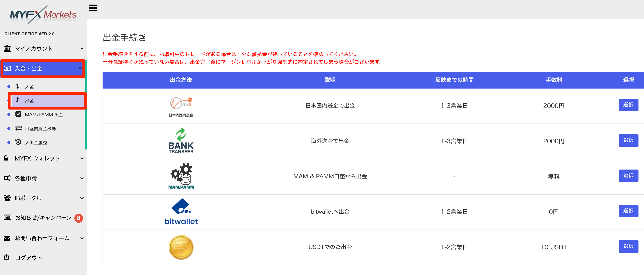Click the lock icon for MYFX ウォレット
Viewport: 644px width, 275px height.
click(6, 158)
